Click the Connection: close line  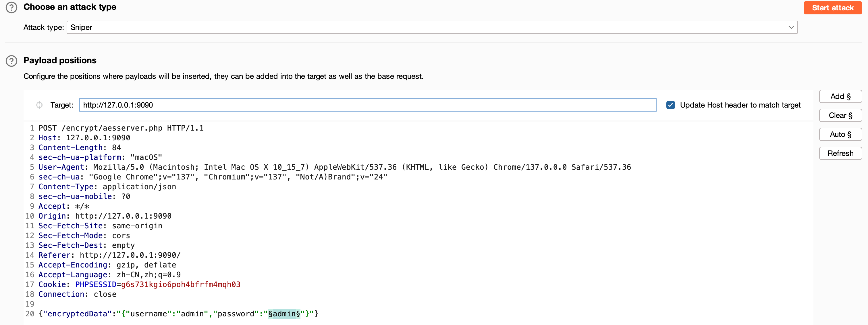click(x=77, y=294)
